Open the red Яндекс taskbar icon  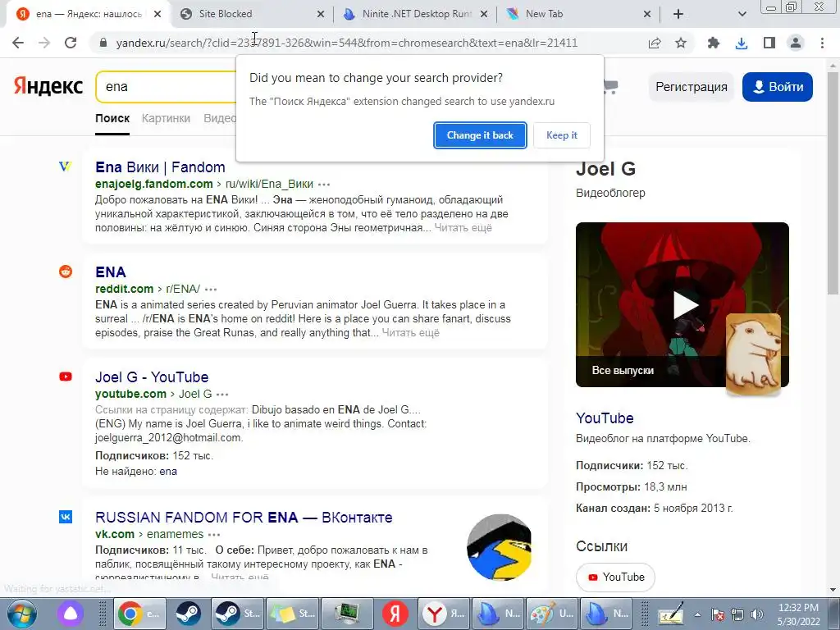[x=395, y=614]
